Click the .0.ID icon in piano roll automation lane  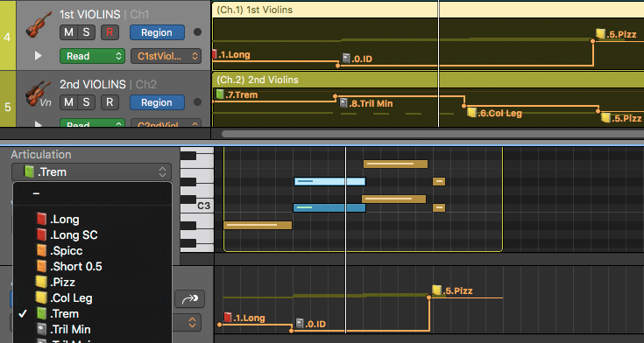300,323
